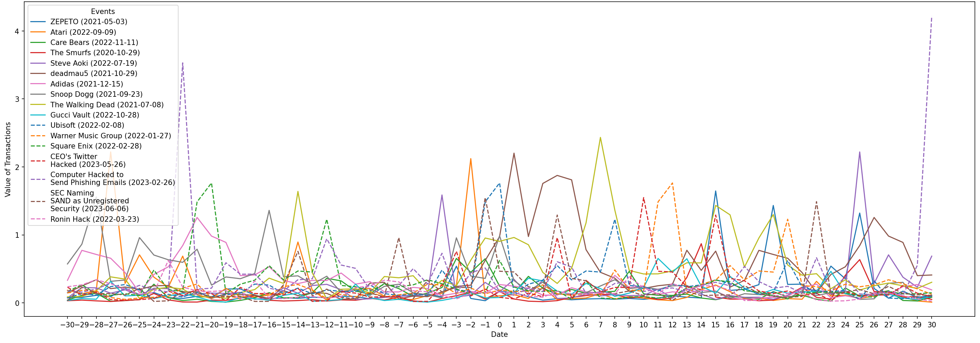Click the deadmau5 (2021-10-29) legend label
Viewport: 980px width, 343px height.
point(94,73)
